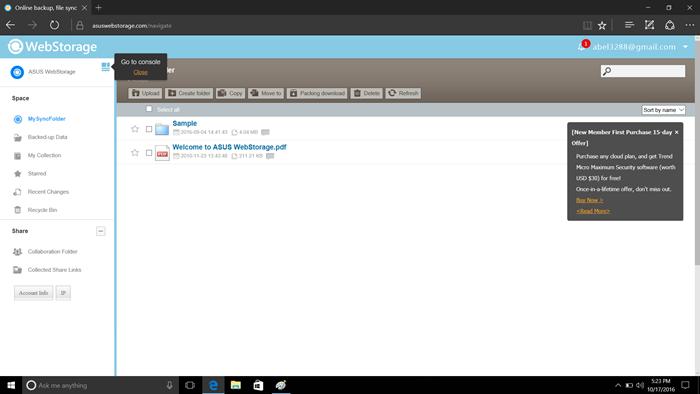Check the Sample folder checkbox
This screenshot has height=394, width=700.
[149, 129]
